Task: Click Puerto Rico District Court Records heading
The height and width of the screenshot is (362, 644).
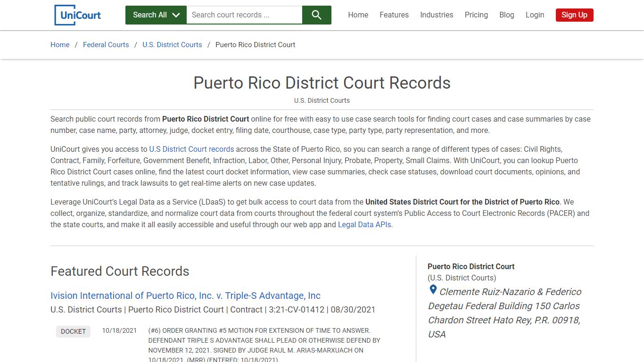Action: (x=322, y=83)
